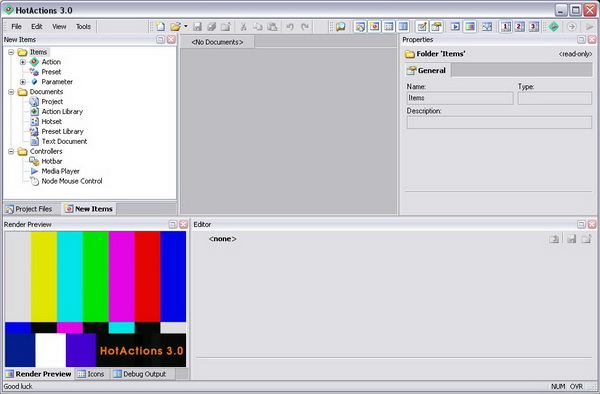Click the green diamond Action toolbar icon
This screenshot has height=394, width=600.
pos(554,26)
